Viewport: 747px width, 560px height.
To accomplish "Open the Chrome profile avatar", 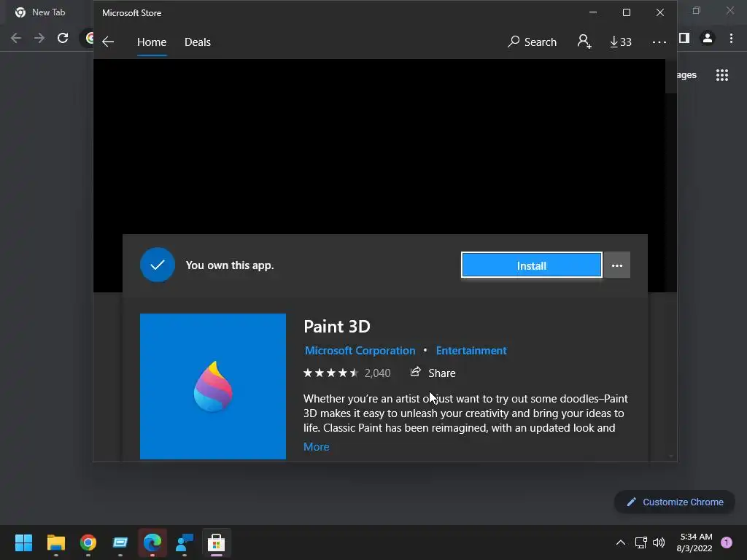I will pyautogui.click(x=708, y=38).
